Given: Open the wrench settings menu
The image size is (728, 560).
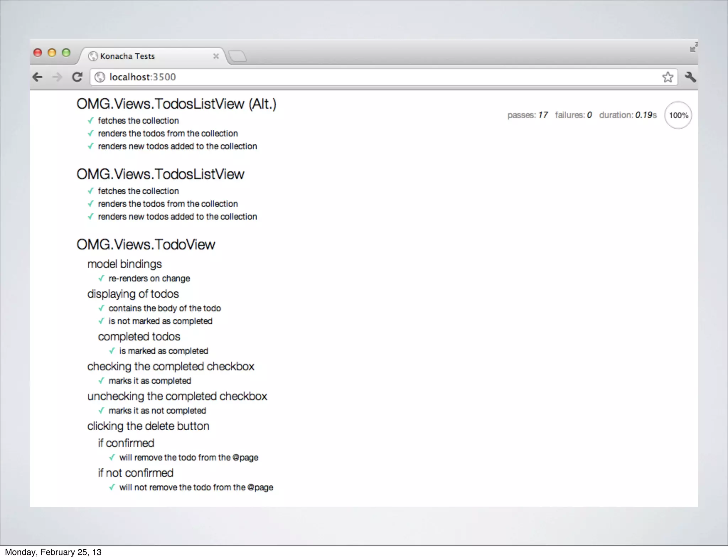Looking at the screenshot, I should click(690, 77).
